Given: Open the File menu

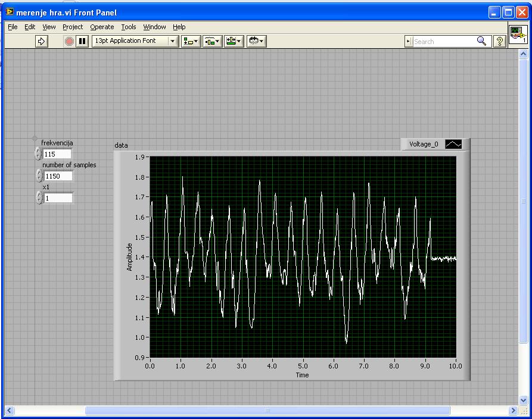Looking at the screenshot, I should point(13,27).
